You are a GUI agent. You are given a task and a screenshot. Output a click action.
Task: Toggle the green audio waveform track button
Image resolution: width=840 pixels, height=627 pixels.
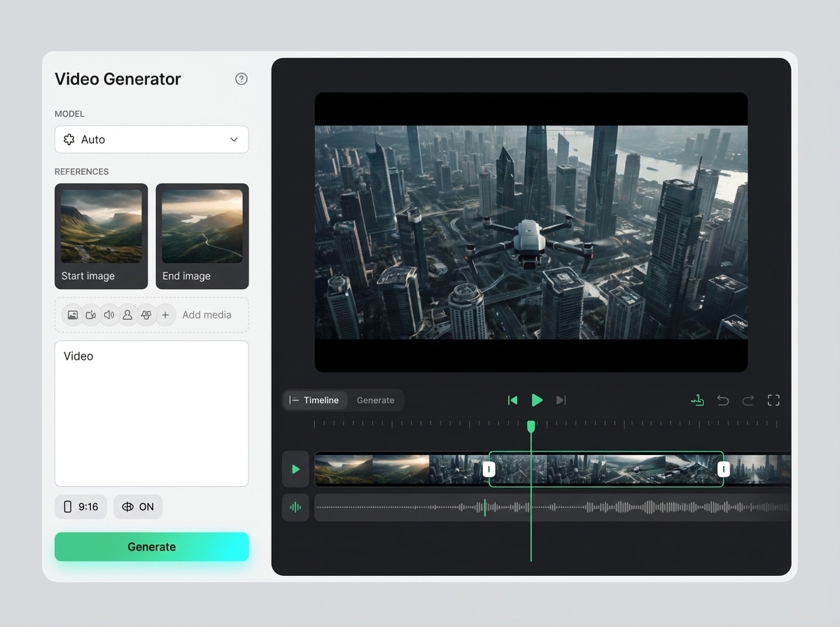pos(295,507)
